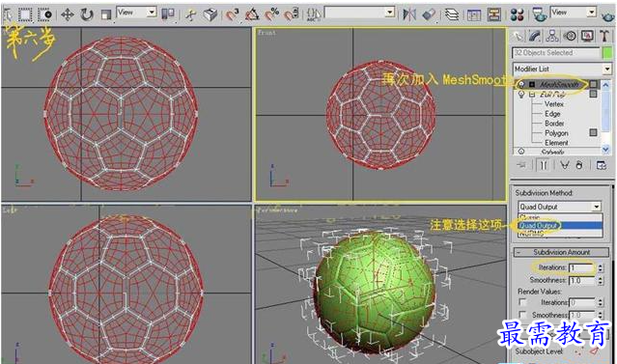Open the Subdivision Method Quad Output dropdown
Image resolution: width=617 pixels, height=364 pixels.
[560, 207]
